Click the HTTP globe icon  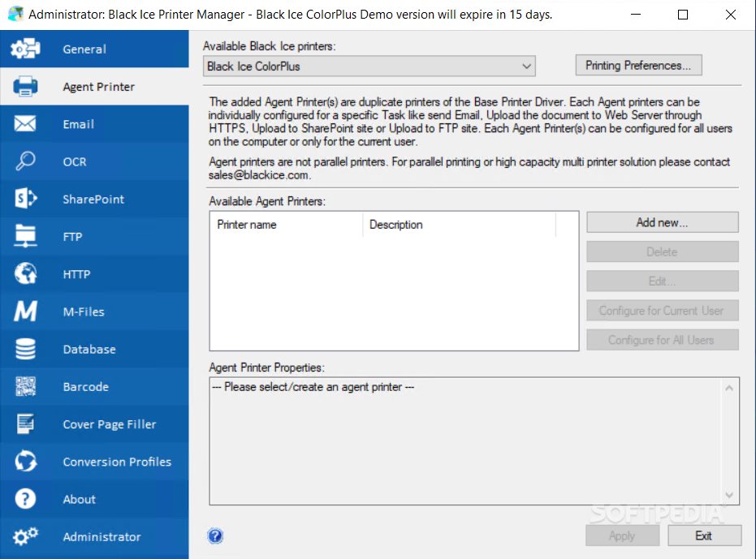pos(25,273)
